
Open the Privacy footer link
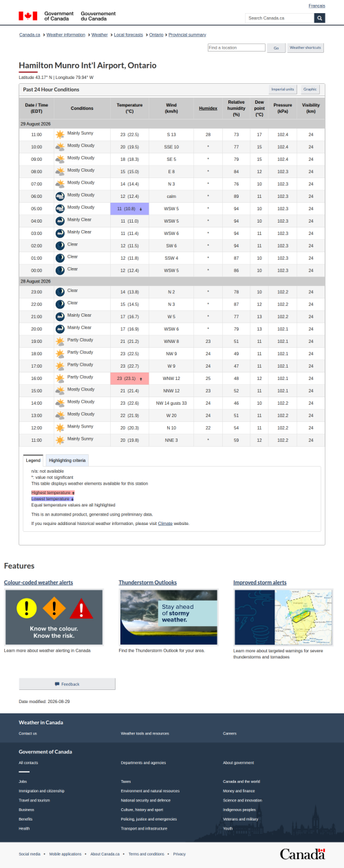[x=180, y=854]
